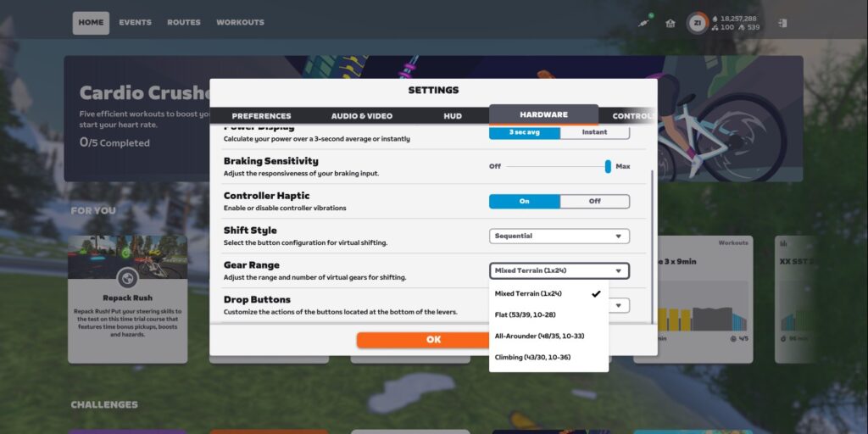Switch to the Audio & Video tab
The width and height of the screenshot is (868, 434).
tap(361, 115)
